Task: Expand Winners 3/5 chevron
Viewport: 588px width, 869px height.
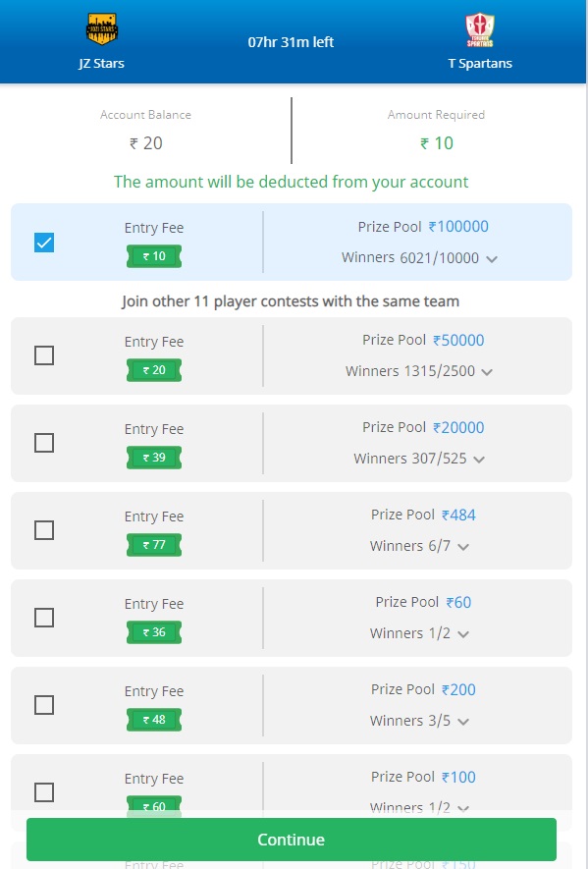Action: click(x=464, y=722)
